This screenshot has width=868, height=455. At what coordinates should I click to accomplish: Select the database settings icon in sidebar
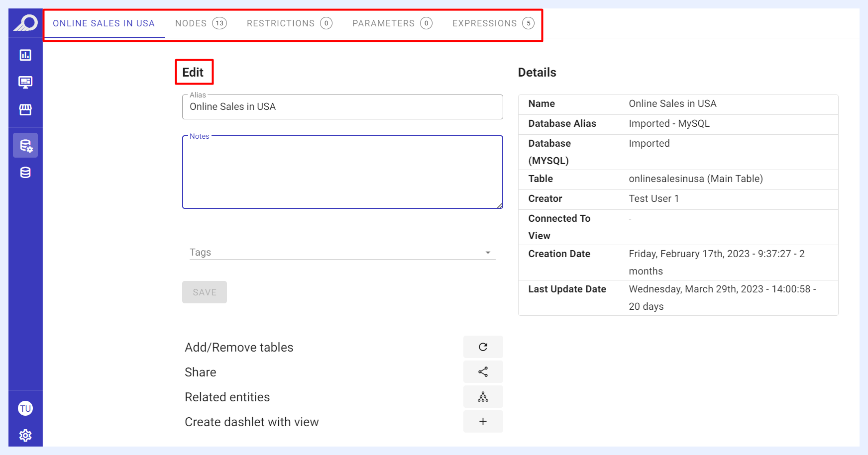tap(25, 146)
